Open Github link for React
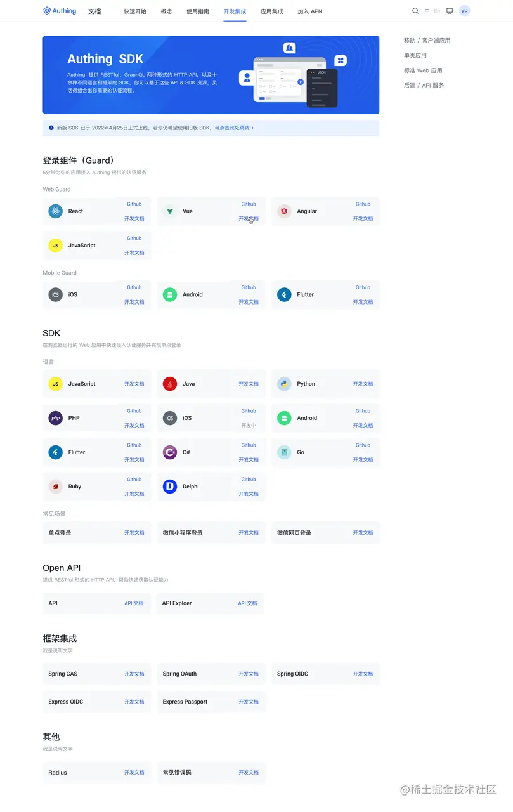 (134, 204)
